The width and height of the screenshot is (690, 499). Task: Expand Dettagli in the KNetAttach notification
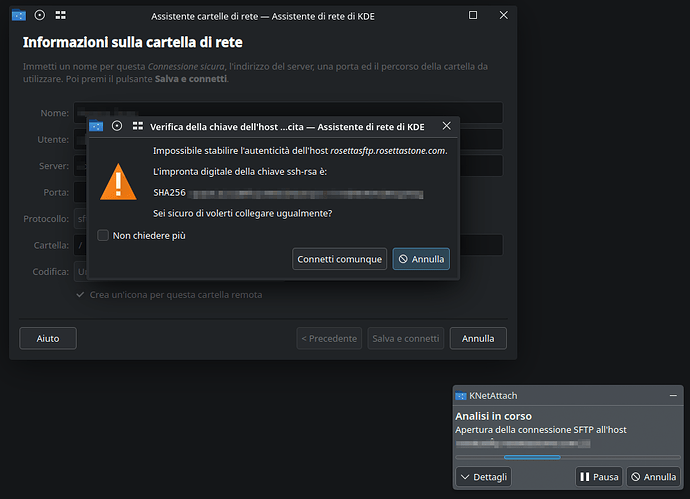tap(483, 477)
